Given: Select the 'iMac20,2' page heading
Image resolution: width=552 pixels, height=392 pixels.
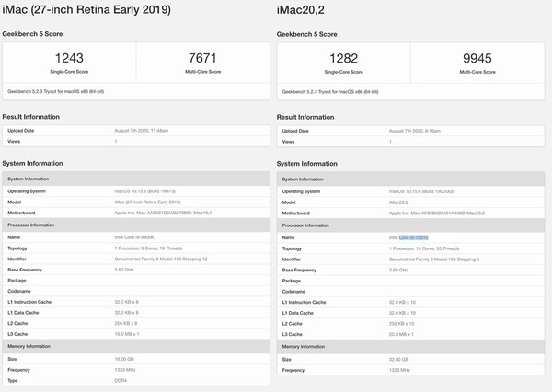Looking at the screenshot, I should tap(300, 10).
